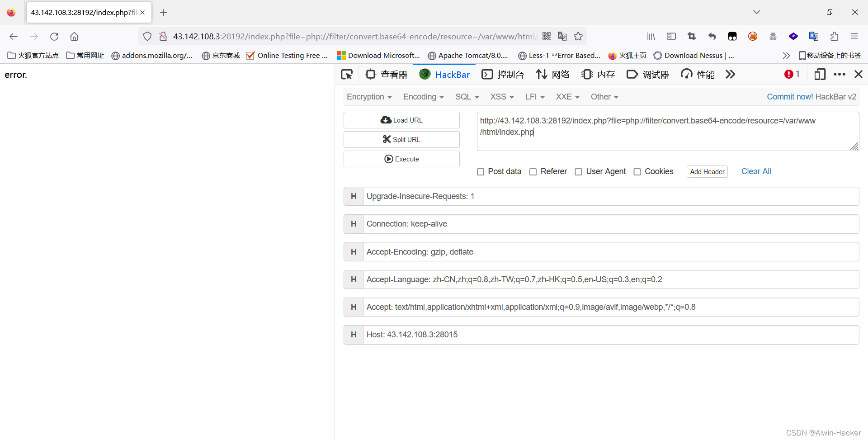List all tabs dropdown arrow
This screenshot has width=868, height=440.
pyautogui.click(x=757, y=12)
